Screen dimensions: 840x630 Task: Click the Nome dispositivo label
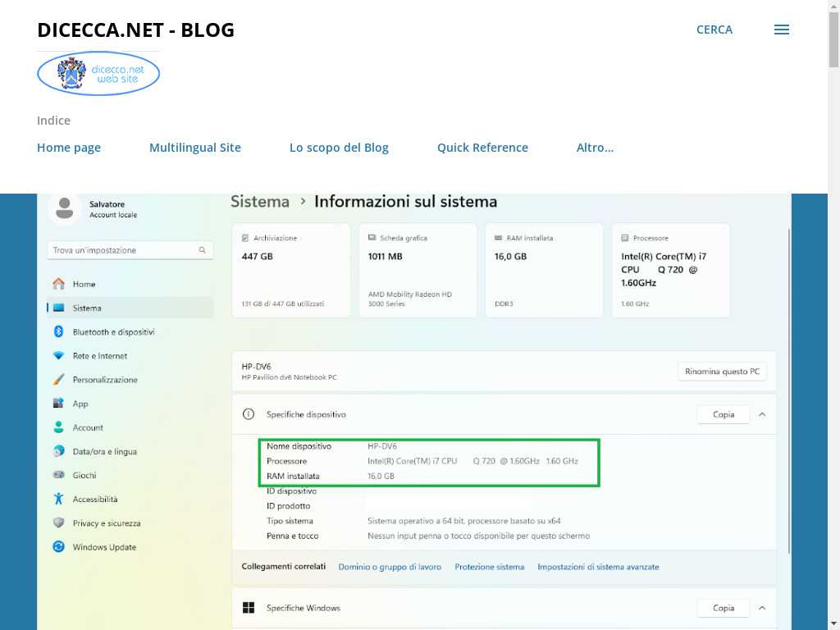299,446
